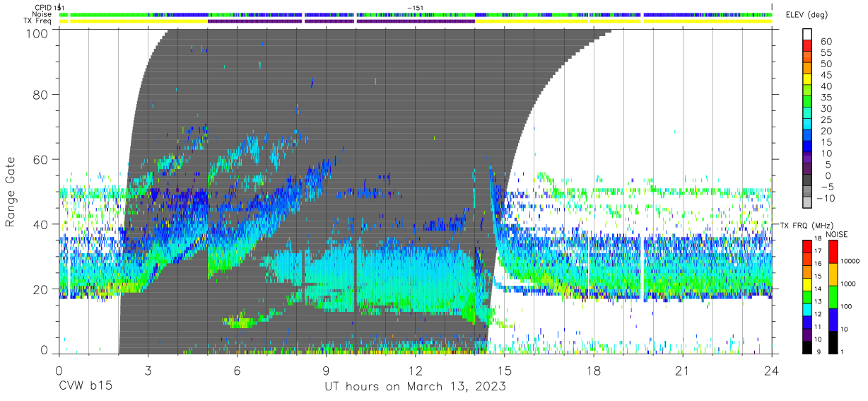Pick the orange segment of NOISE color bar

[833, 274]
